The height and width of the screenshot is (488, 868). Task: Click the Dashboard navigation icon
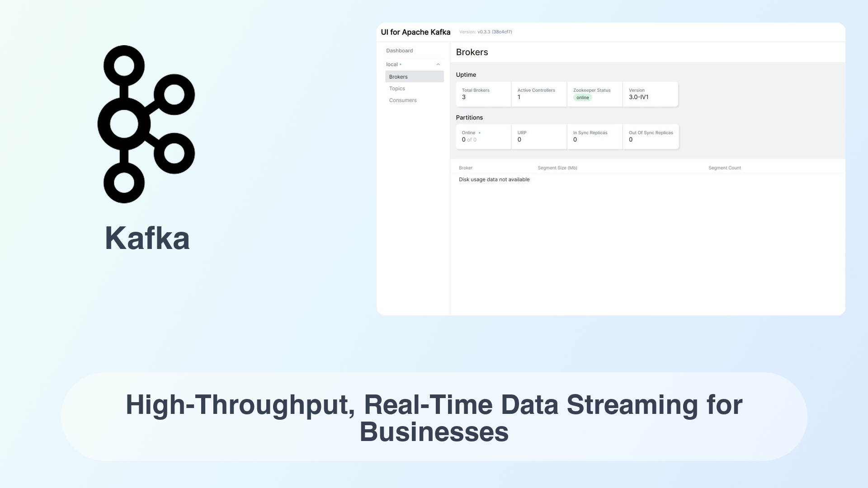pyautogui.click(x=400, y=50)
